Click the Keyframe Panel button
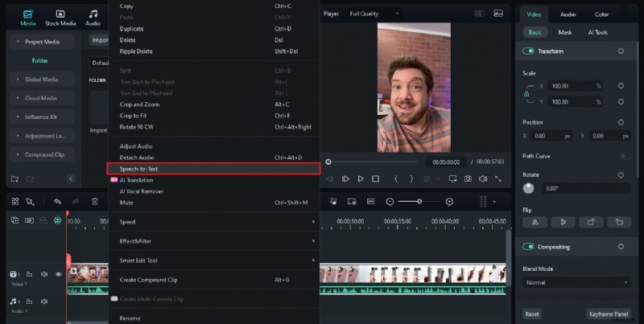Image resolution: width=644 pixels, height=324 pixels. (609, 314)
